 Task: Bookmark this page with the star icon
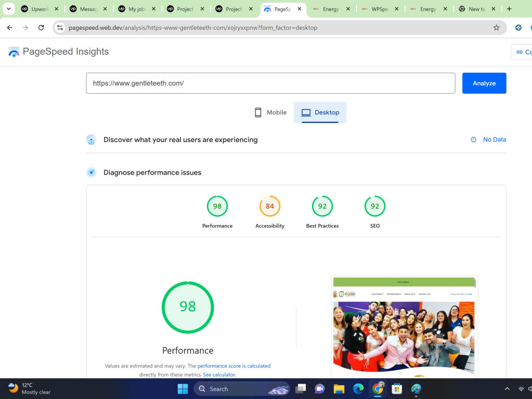496,28
